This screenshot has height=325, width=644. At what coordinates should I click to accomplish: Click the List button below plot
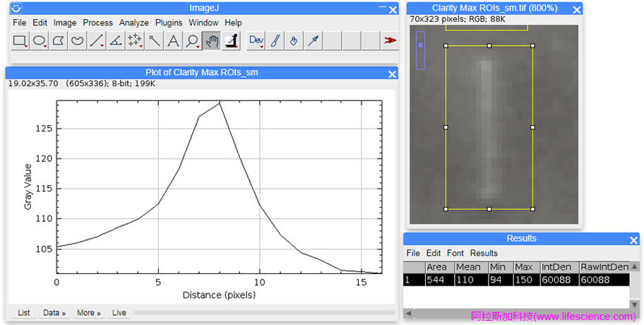pos(24,312)
